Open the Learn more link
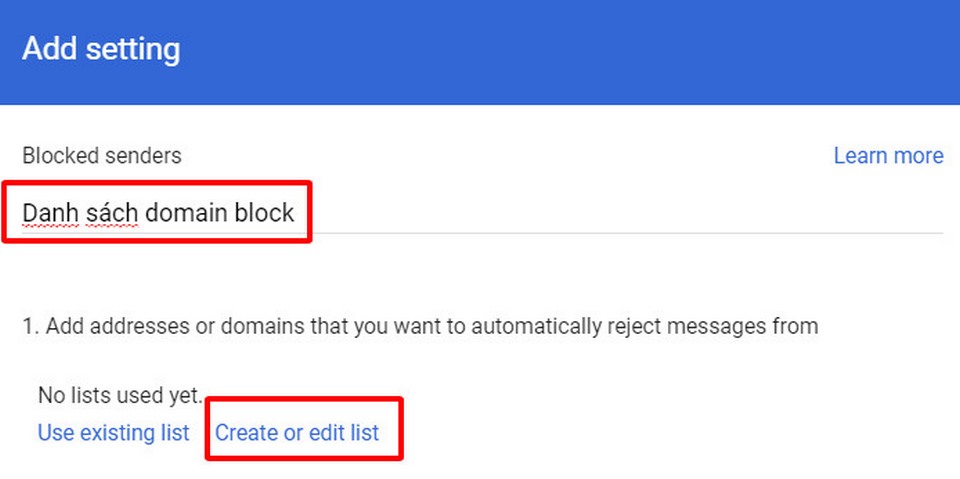The image size is (960, 479). click(x=888, y=156)
